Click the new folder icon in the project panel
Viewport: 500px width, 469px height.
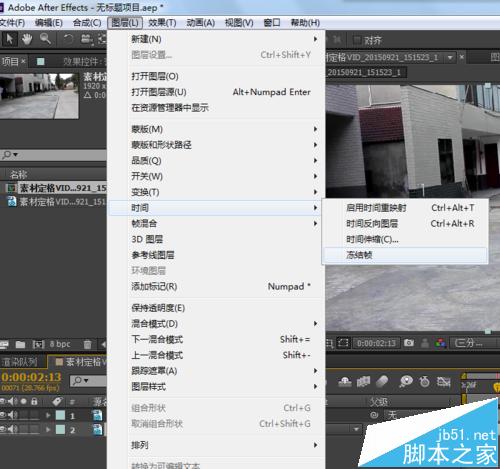20,344
